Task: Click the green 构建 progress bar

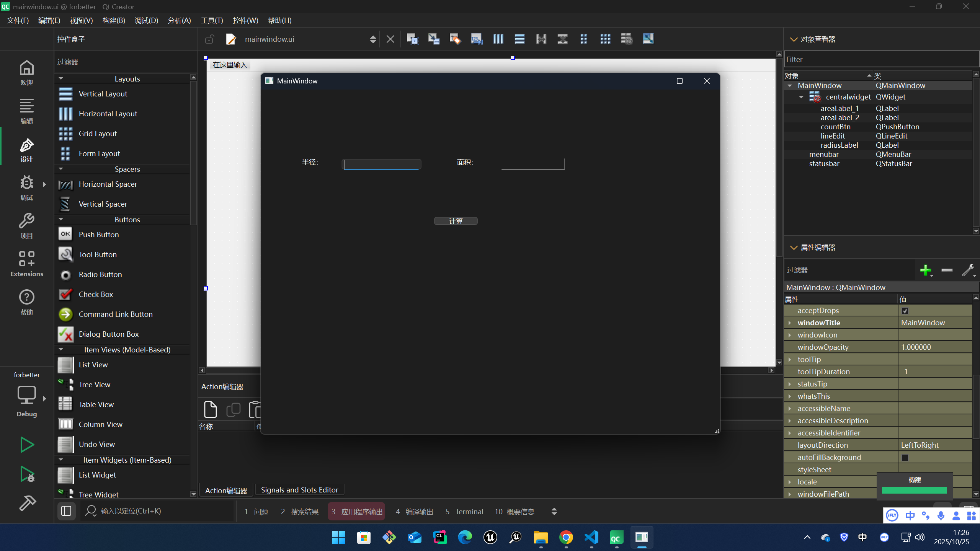Action: 914,490
